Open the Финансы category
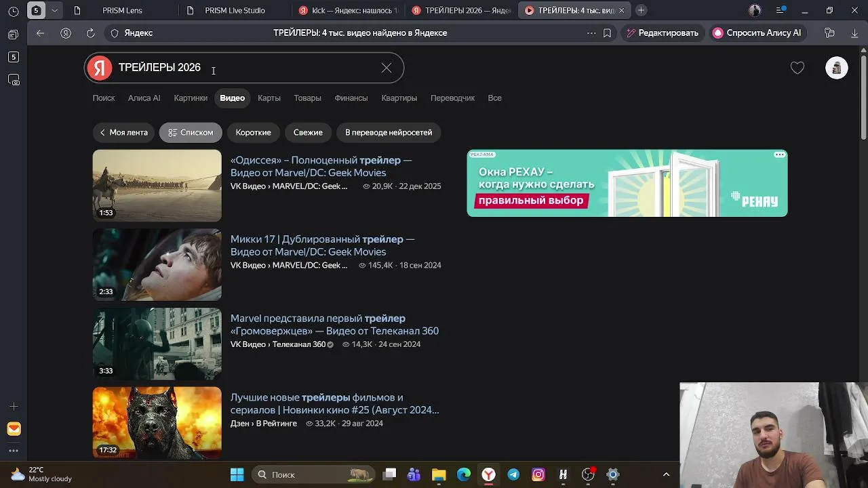Viewport: 868px width, 488px height. point(351,98)
